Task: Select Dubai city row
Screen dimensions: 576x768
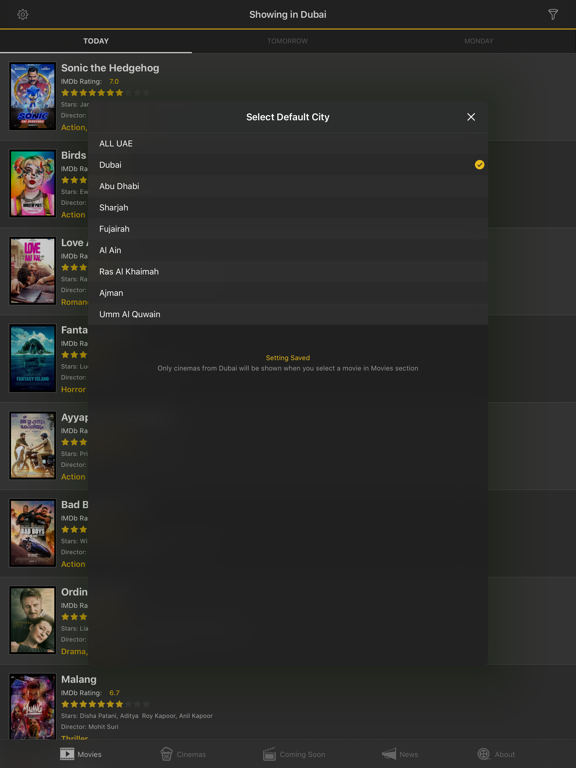Action: (x=288, y=165)
